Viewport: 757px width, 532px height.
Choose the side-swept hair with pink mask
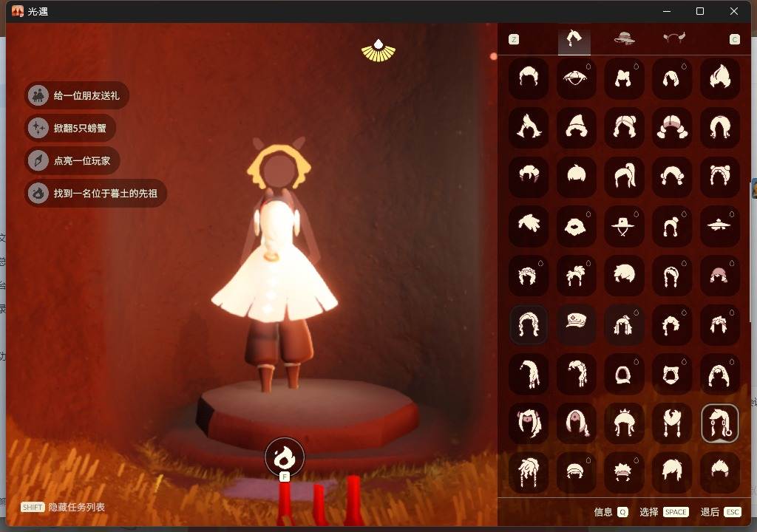click(x=528, y=423)
